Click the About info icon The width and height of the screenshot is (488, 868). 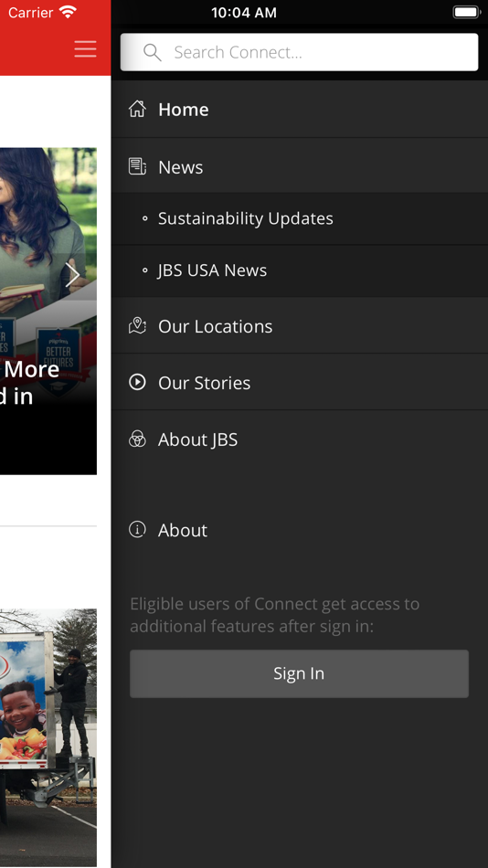137,530
